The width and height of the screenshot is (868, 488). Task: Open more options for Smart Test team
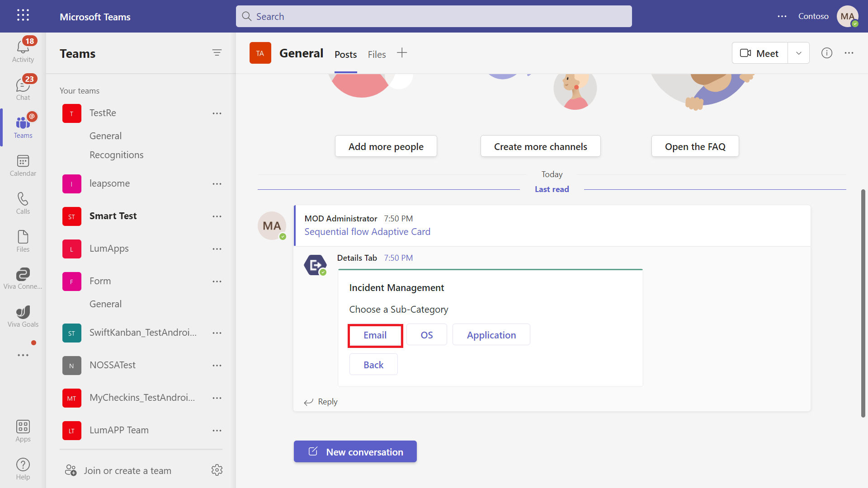click(217, 216)
